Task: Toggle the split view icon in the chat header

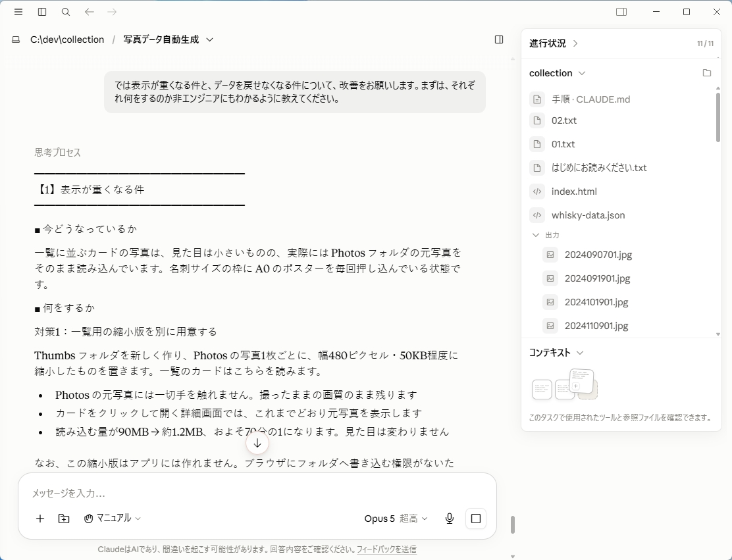Action: click(499, 39)
